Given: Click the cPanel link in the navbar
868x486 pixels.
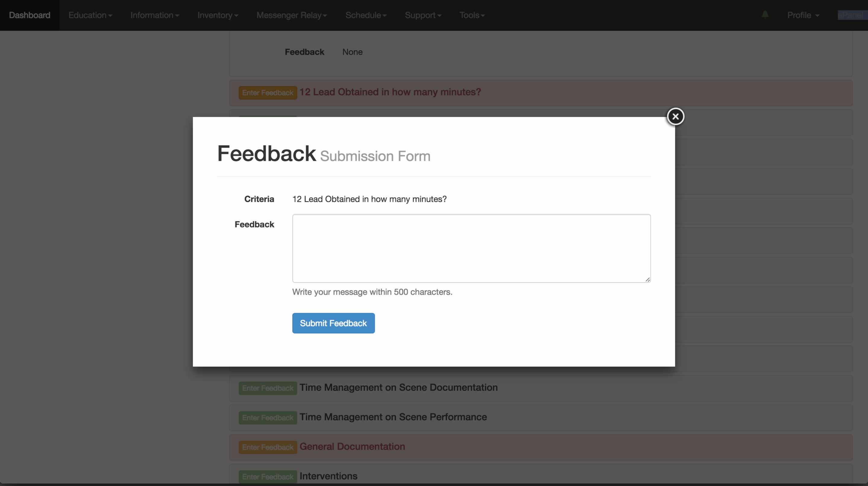Looking at the screenshot, I should (853, 15).
